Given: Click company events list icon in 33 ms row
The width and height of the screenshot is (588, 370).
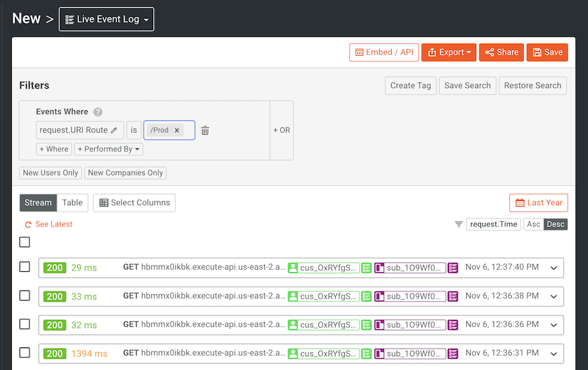Looking at the screenshot, I should 453,297.
